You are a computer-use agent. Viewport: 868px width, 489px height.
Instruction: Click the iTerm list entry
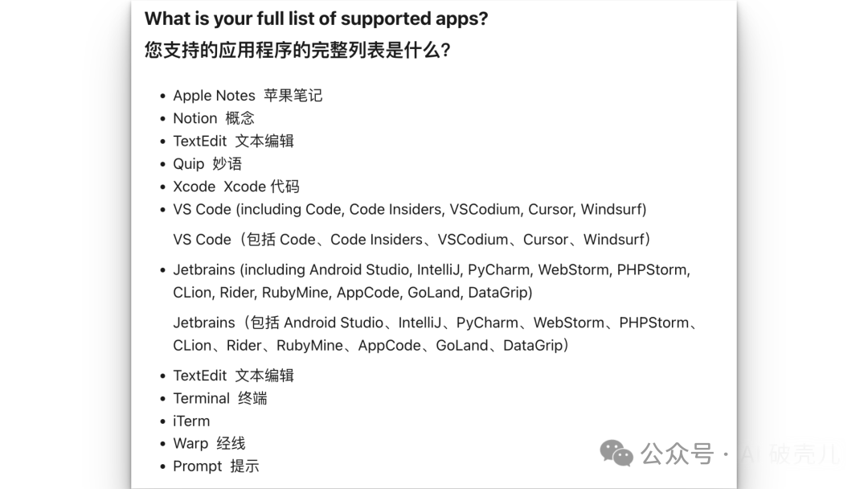[191, 421]
